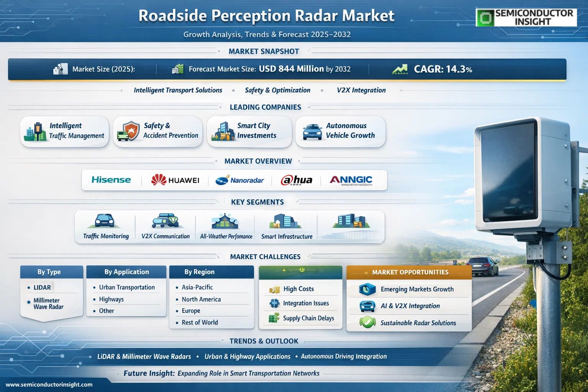Screen dimensions: 588x392
Task: Click the Smart City Investments building icon
Action: (x=223, y=131)
